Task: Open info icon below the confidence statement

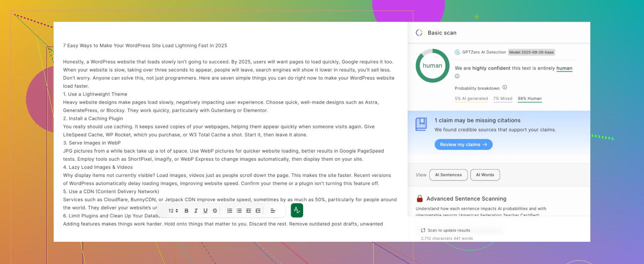Action: click(457, 76)
